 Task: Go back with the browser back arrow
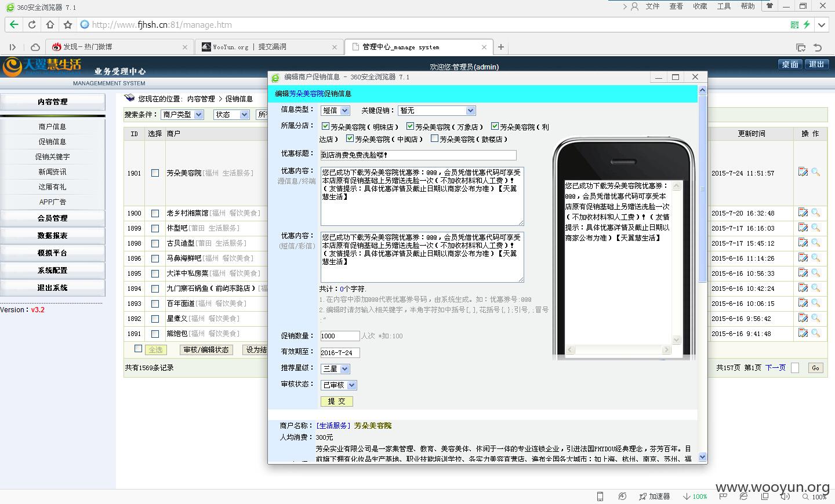14,24
